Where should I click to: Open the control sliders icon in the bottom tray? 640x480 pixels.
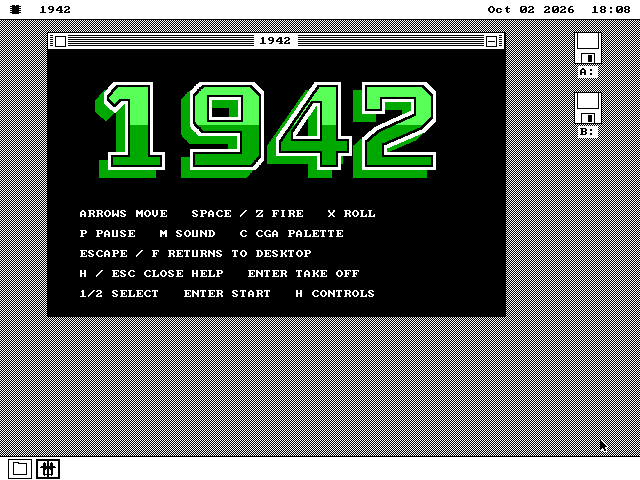[48, 469]
